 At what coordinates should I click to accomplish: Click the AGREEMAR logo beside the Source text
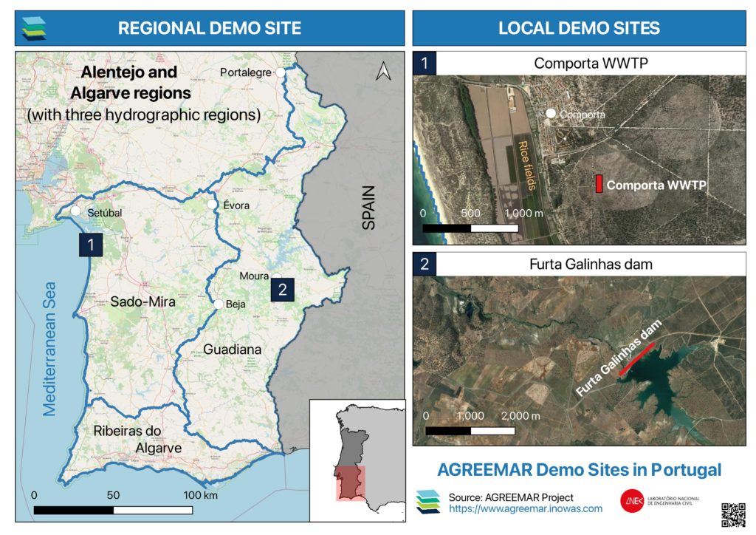(x=428, y=502)
